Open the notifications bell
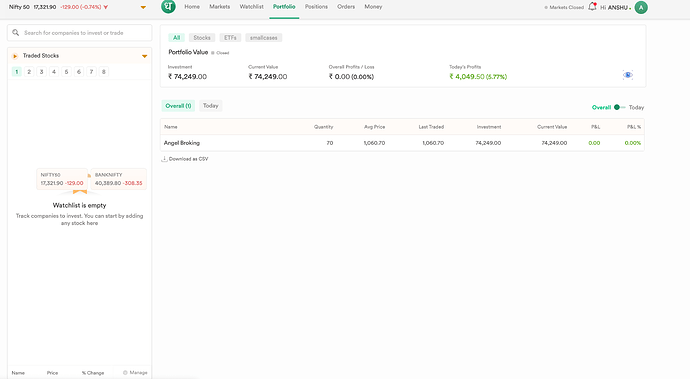Image resolution: width=690 pixels, height=379 pixels. click(x=592, y=7)
